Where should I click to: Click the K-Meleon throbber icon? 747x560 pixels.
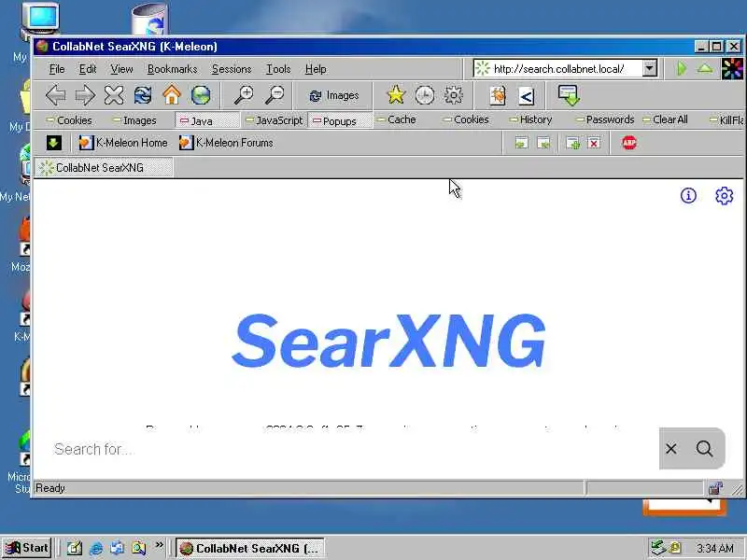(732, 68)
